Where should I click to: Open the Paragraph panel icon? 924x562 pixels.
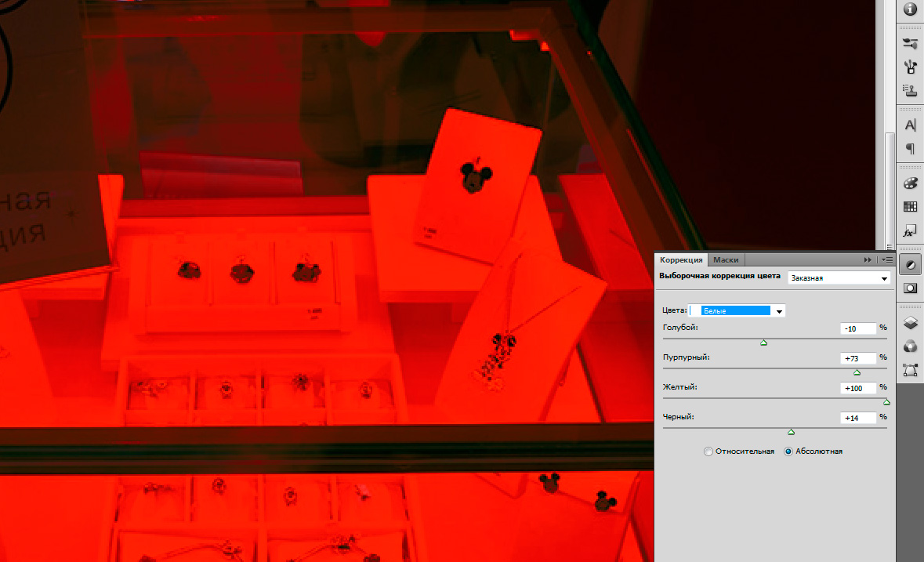pos(910,148)
